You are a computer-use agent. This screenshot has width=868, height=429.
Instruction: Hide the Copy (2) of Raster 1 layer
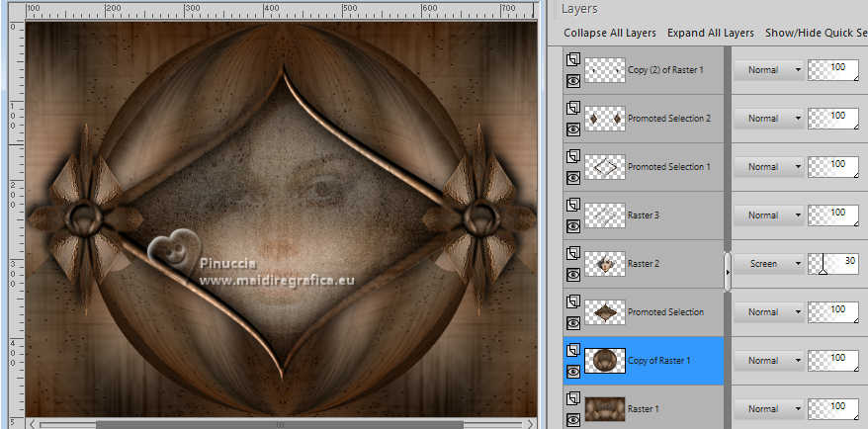click(x=572, y=80)
